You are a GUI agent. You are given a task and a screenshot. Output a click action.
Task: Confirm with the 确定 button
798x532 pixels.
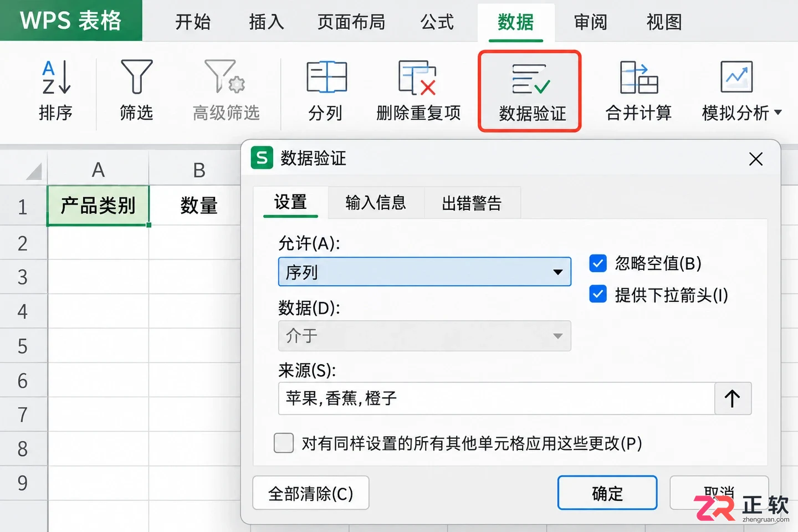pos(607,493)
